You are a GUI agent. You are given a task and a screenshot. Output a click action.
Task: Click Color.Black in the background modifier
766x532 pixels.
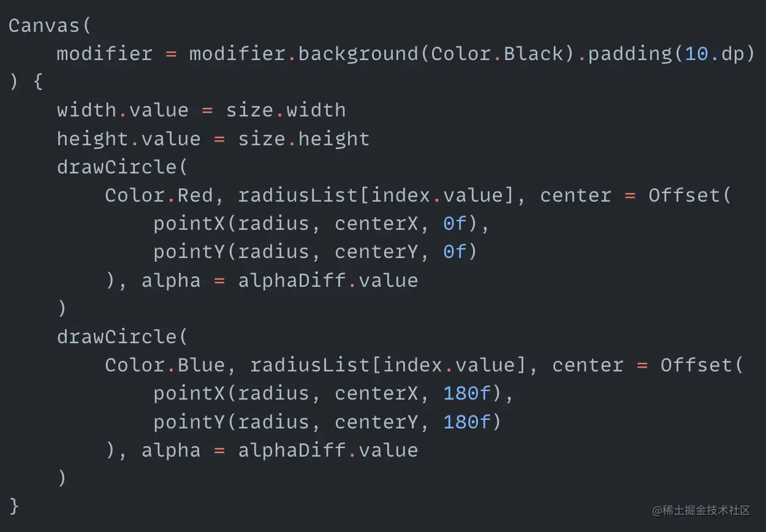click(498, 54)
